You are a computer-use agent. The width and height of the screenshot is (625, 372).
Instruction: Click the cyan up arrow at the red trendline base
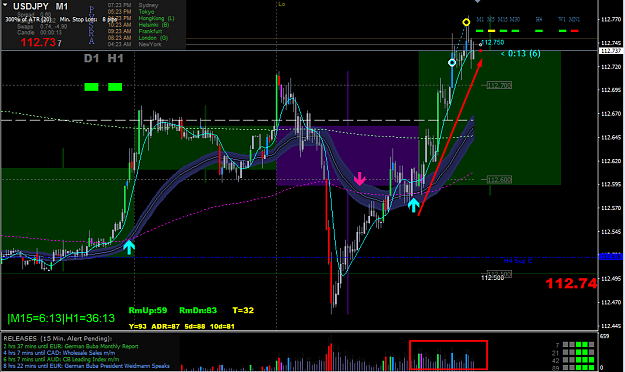click(413, 205)
